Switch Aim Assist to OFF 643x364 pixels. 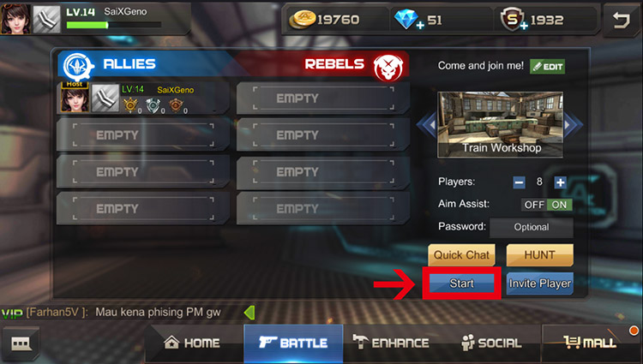(x=534, y=205)
